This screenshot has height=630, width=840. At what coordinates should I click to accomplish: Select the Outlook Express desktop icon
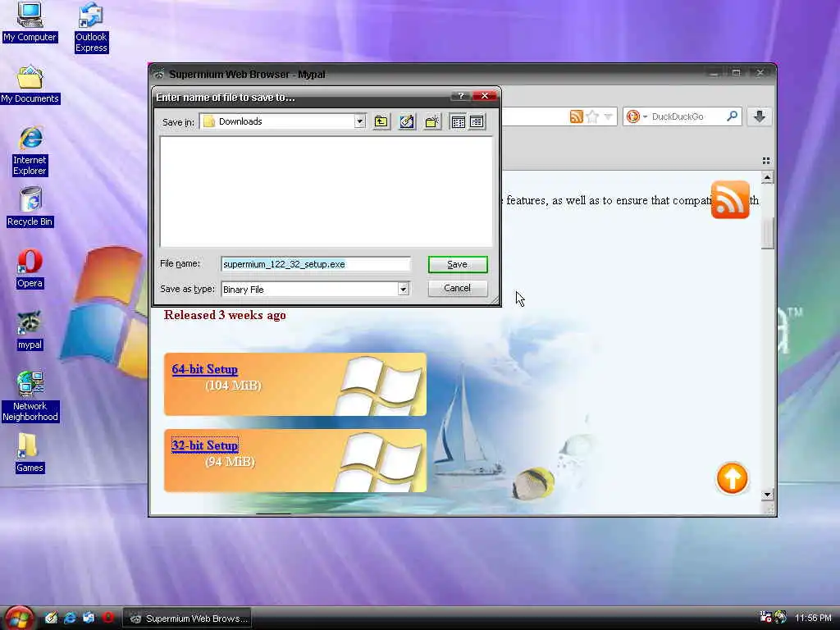[x=91, y=27]
